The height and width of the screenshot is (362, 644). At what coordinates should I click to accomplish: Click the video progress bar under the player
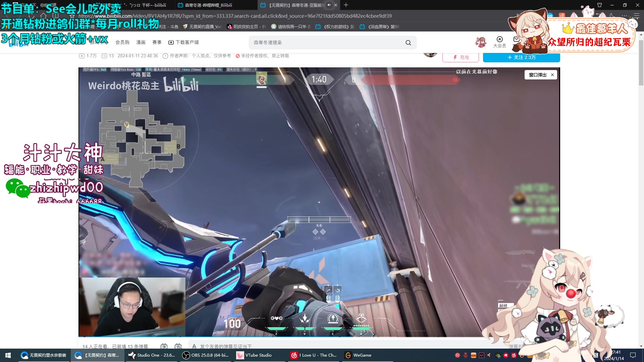(x=319, y=337)
